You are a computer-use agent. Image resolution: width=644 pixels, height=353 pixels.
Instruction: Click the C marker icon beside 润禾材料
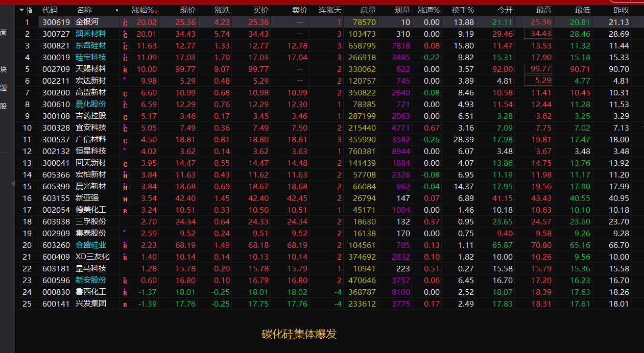coord(125,34)
